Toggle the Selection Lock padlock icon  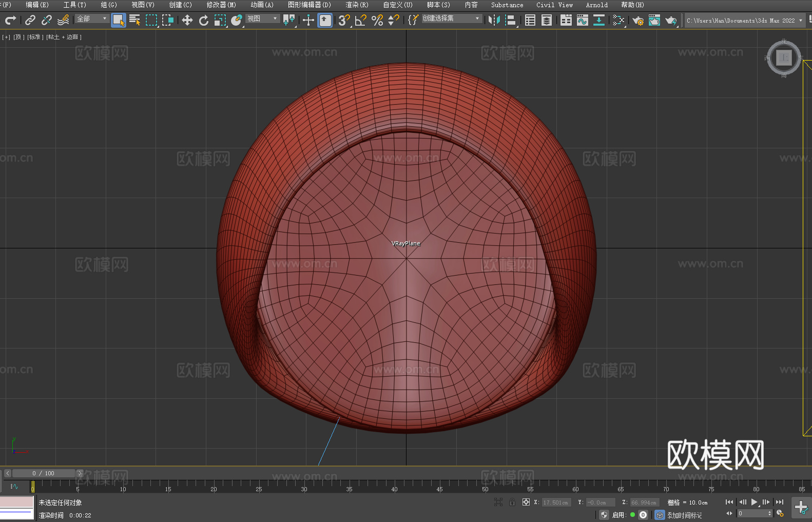[512, 502]
